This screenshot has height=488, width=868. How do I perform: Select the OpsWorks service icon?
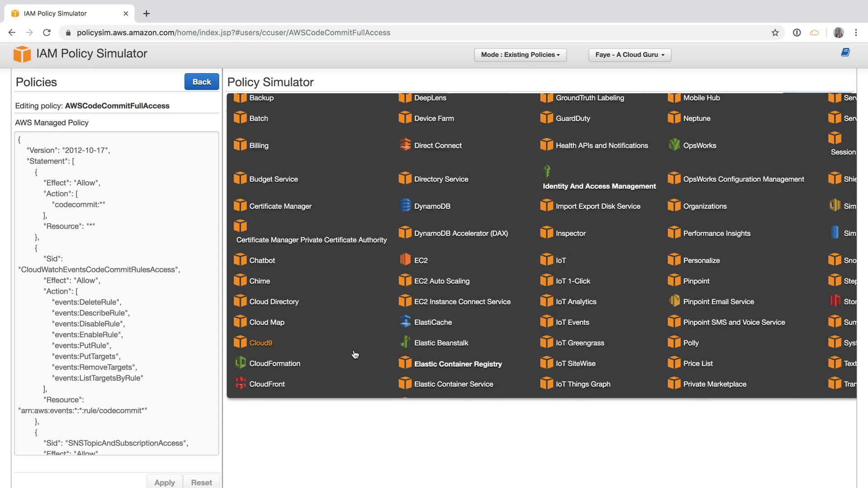[x=674, y=145]
